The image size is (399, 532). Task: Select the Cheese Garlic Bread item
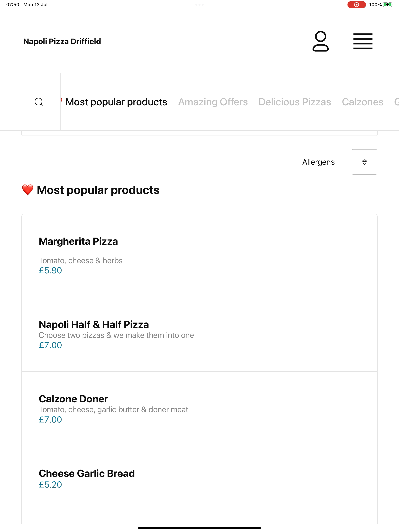click(199, 479)
